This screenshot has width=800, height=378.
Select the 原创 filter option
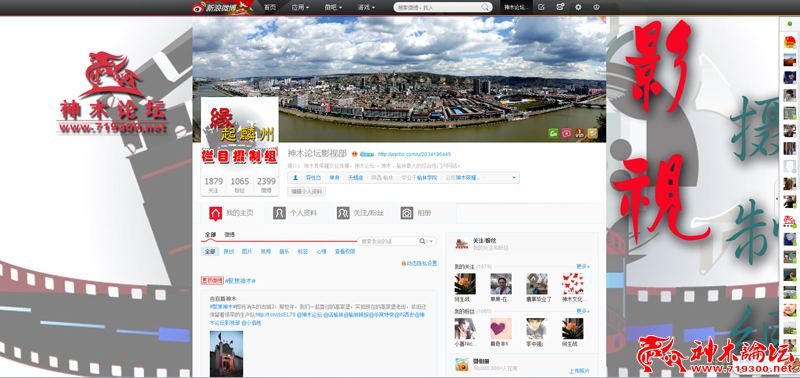click(x=229, y=251)
